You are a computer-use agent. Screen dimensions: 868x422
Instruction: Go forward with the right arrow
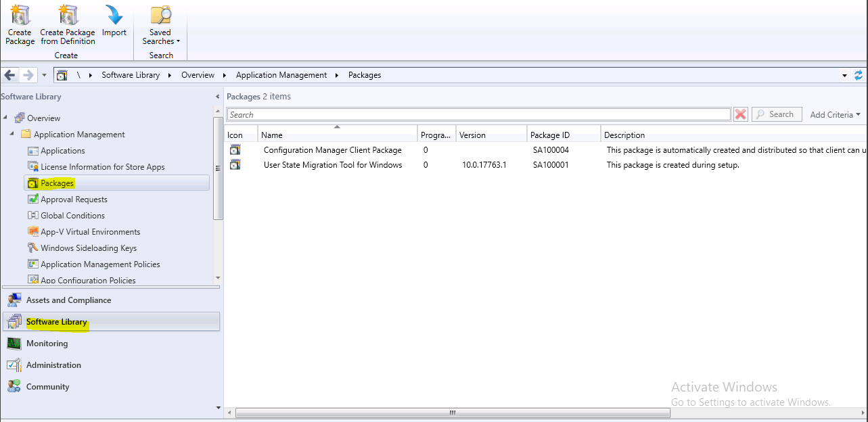tap(28, 75)
